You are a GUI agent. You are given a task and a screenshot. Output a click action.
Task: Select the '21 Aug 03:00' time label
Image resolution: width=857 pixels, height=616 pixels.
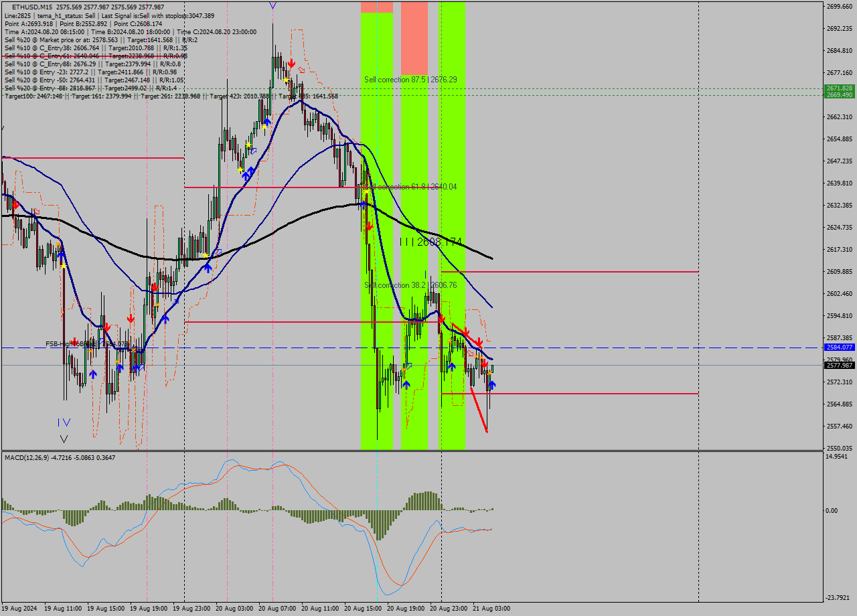(x=491, y=609)
